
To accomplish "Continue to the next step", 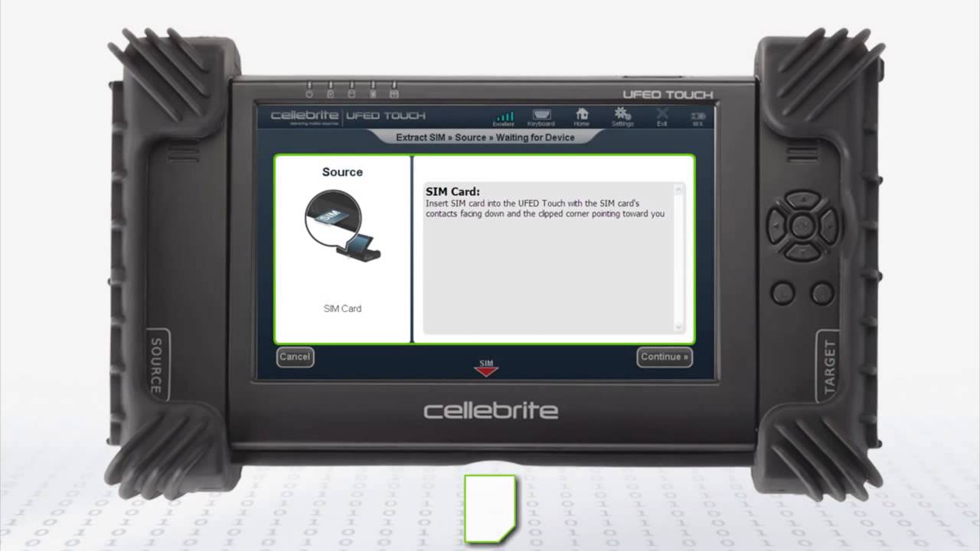I will pyautogui.click(x=665, y=357).
